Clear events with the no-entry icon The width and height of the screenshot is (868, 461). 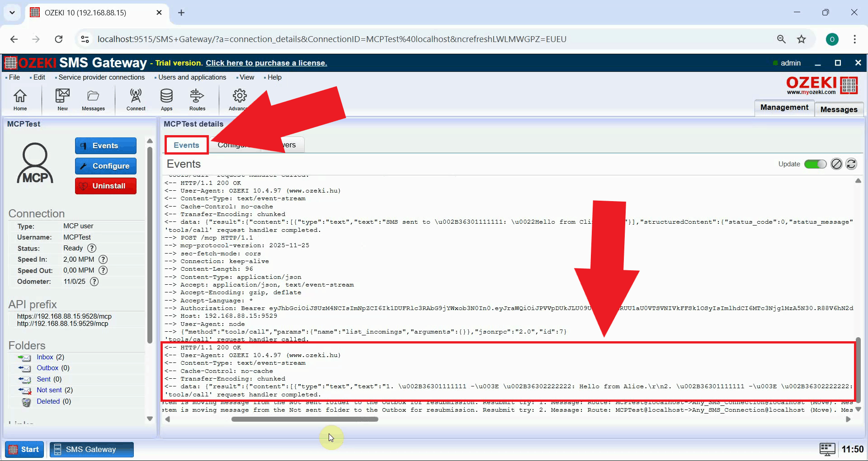[x=836, y=164]
